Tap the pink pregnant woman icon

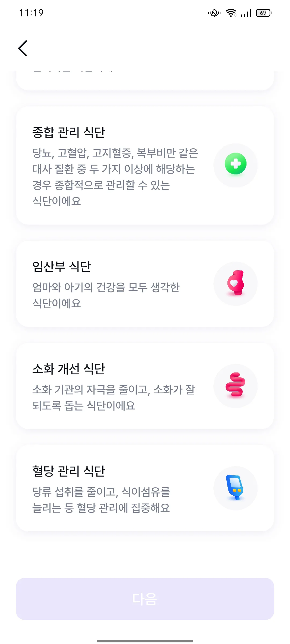[x=235, y=284]
